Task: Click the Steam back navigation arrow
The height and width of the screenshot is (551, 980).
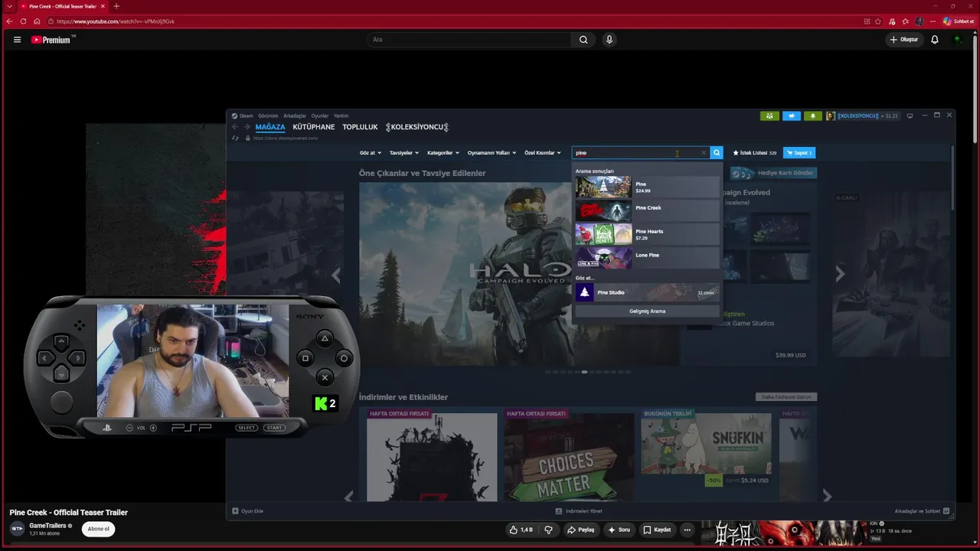Action: tap(236, 127)
